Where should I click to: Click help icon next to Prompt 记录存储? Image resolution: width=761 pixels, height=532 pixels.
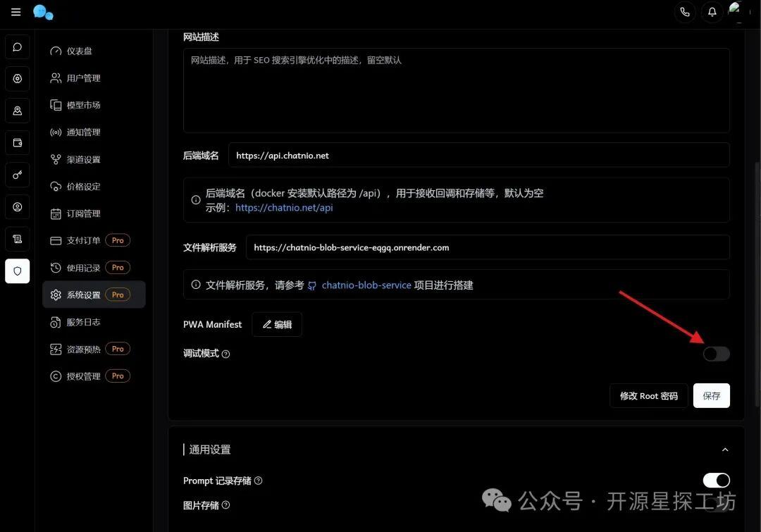[258, 481]
